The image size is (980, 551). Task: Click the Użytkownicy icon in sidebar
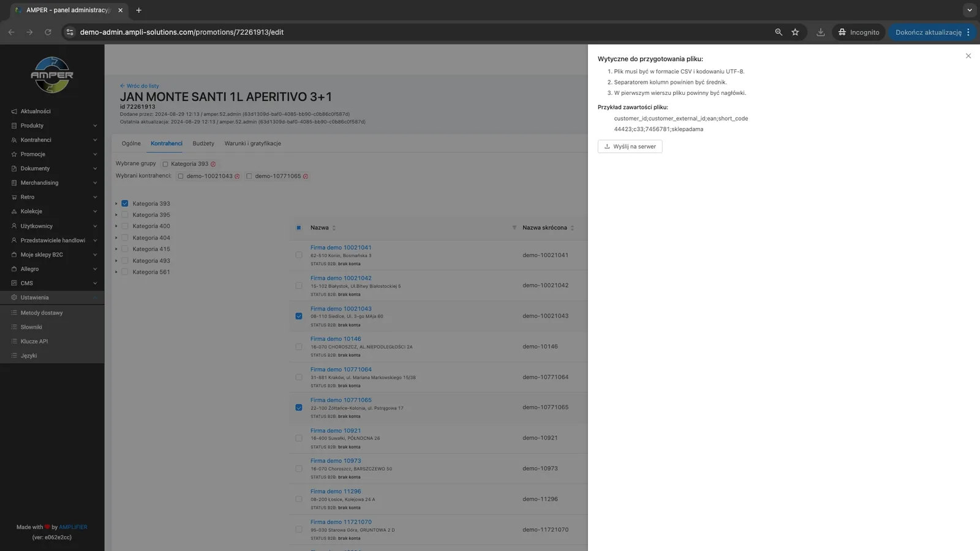tap(14, 226)
